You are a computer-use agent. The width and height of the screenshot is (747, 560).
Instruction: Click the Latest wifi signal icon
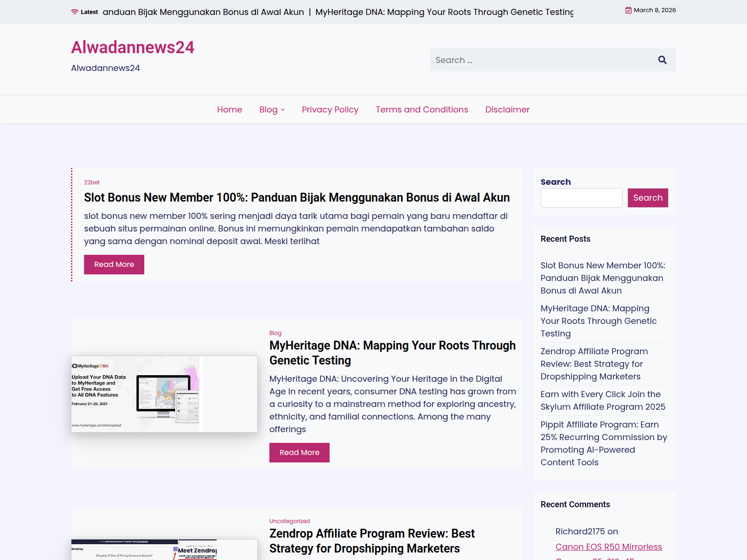coord(75,12)
